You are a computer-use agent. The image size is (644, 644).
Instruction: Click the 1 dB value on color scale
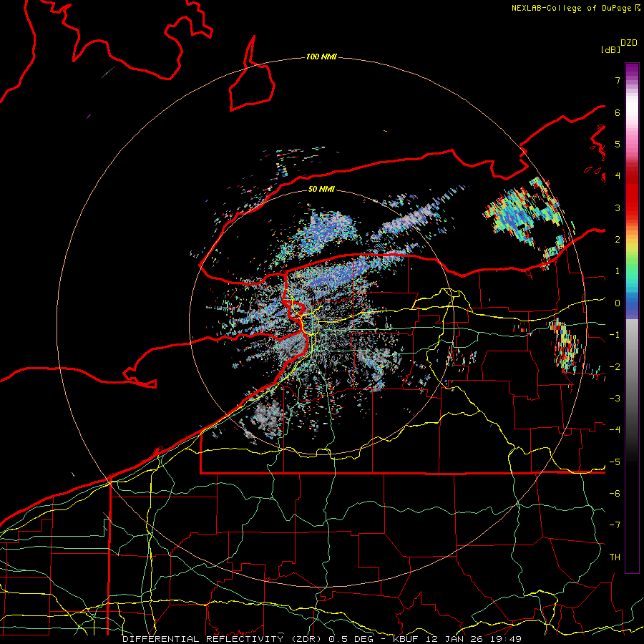pyautogui.click(x=618, y=271)
